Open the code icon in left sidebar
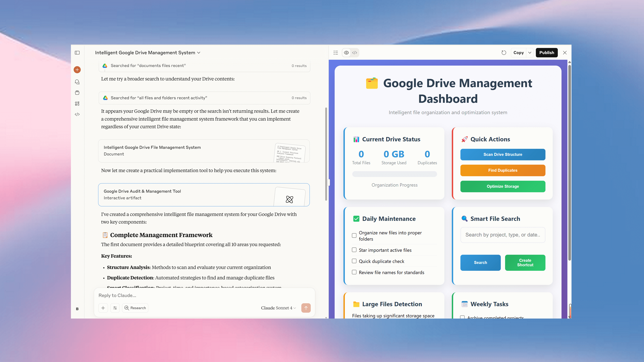This screenshot has height=362, width=644. (x=77, y=114)
